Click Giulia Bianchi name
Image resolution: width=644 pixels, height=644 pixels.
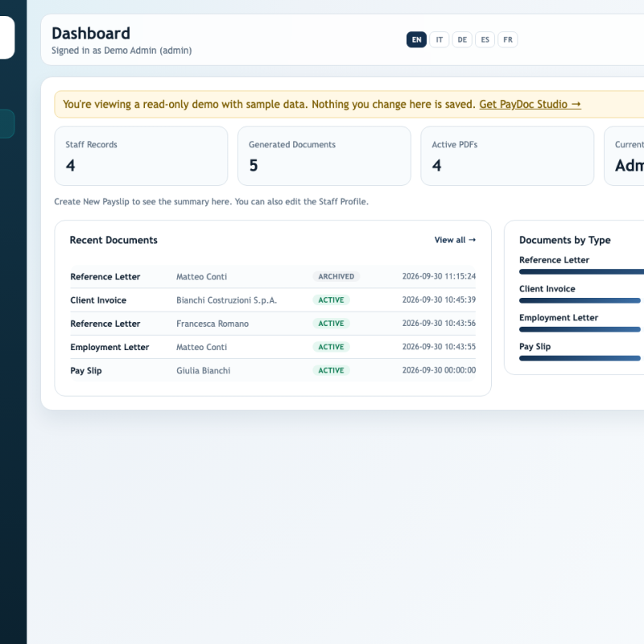coord(204,370)
